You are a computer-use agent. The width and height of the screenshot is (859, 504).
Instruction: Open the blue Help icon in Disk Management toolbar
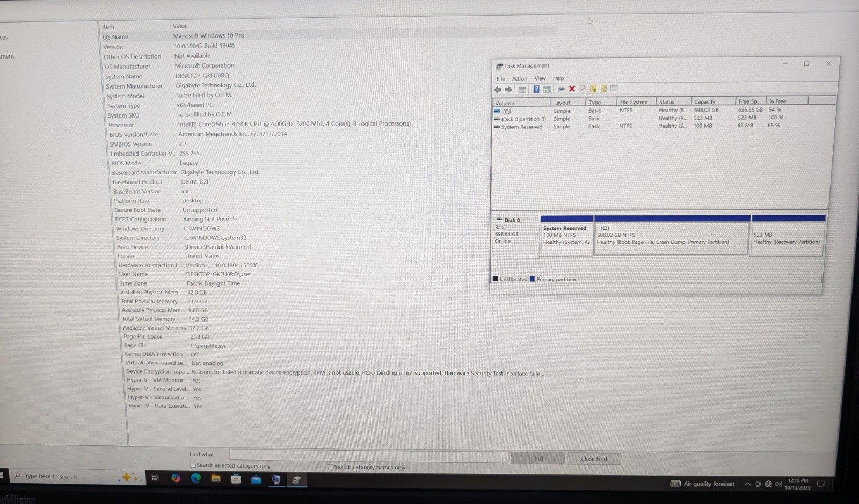536,89
